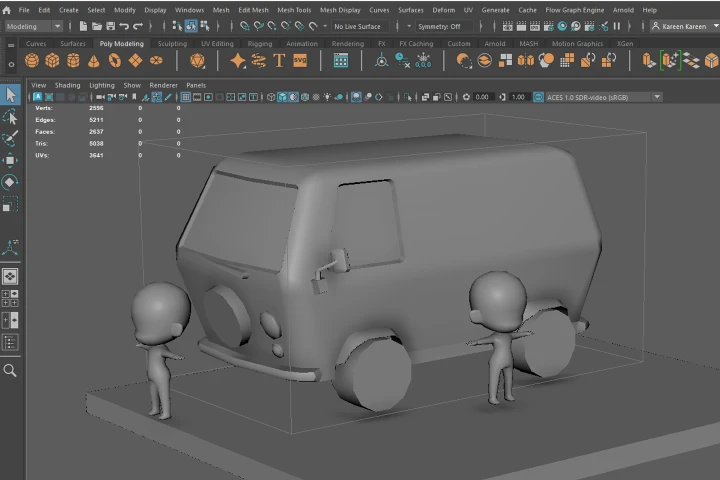This screenshot has height=480, width=720.
Task: Click the Extrude shelf icon
Action: 648,61
